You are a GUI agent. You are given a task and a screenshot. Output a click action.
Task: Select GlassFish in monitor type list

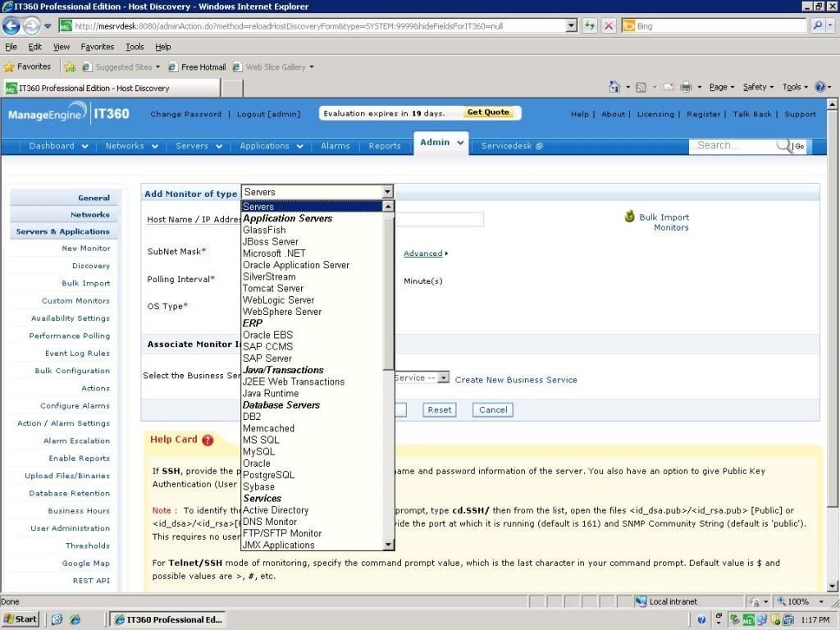point(313,230)
